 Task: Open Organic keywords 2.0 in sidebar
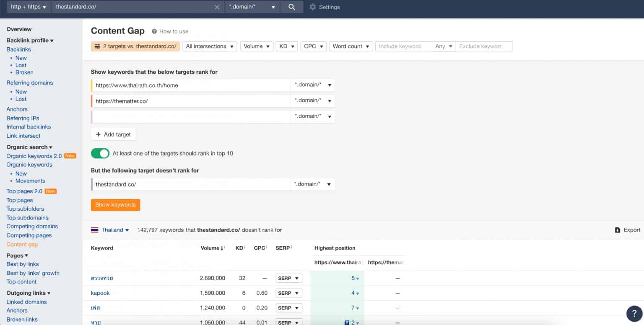pyautogui.click(x=34, y=156)
